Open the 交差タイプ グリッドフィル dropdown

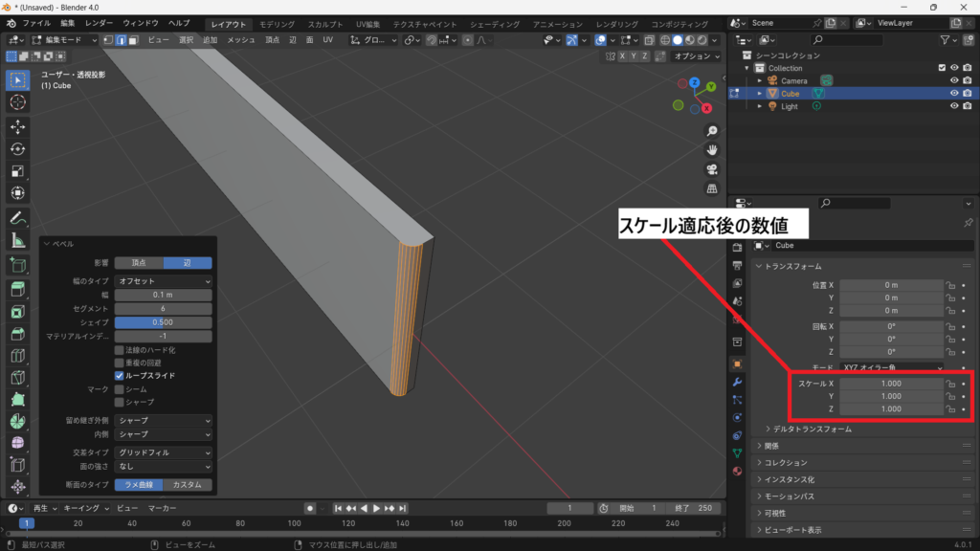163,452
